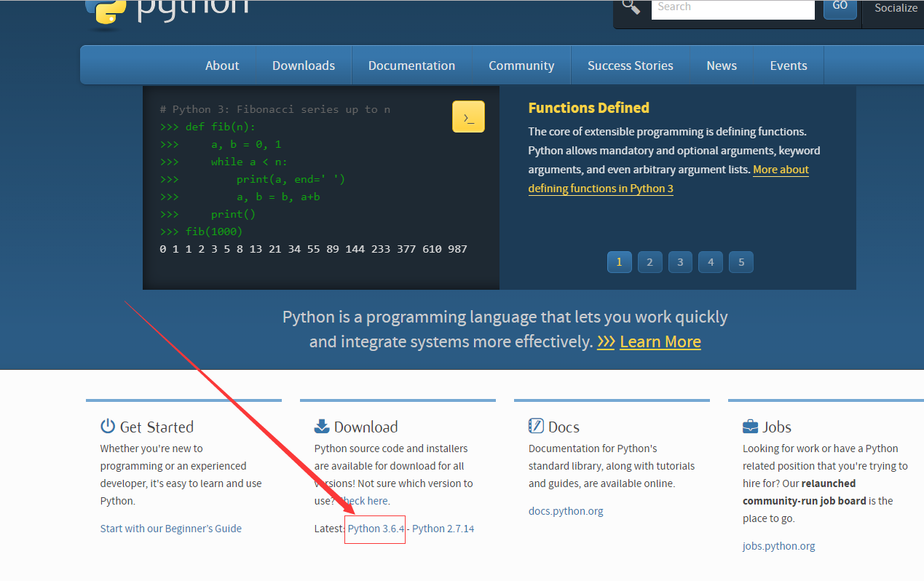Open the Python 3.6.4 download link
The image size is (924, 581).
[x=376, y=529]
